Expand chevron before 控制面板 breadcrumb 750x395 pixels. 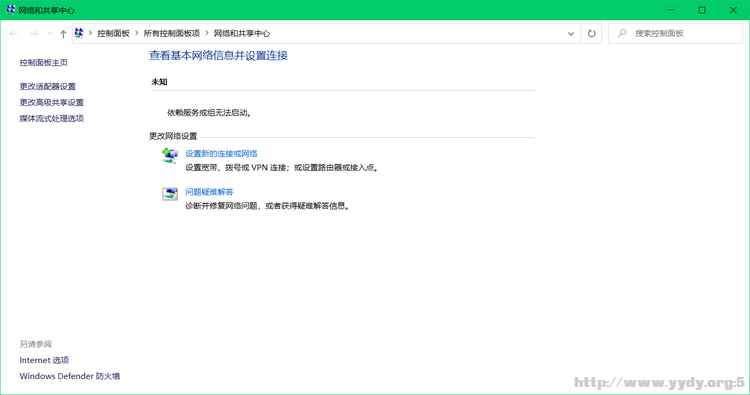click(90, 33)
